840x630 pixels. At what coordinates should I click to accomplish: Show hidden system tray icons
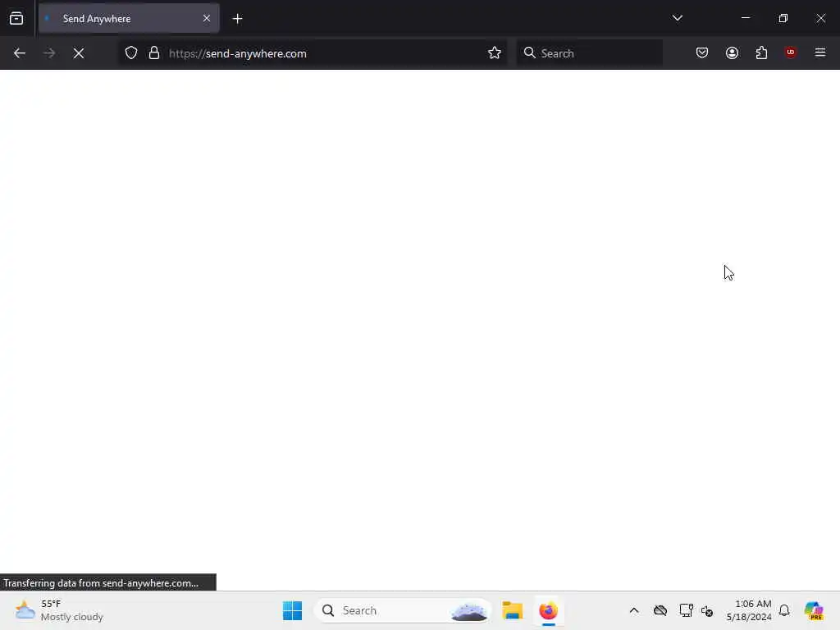634,610
